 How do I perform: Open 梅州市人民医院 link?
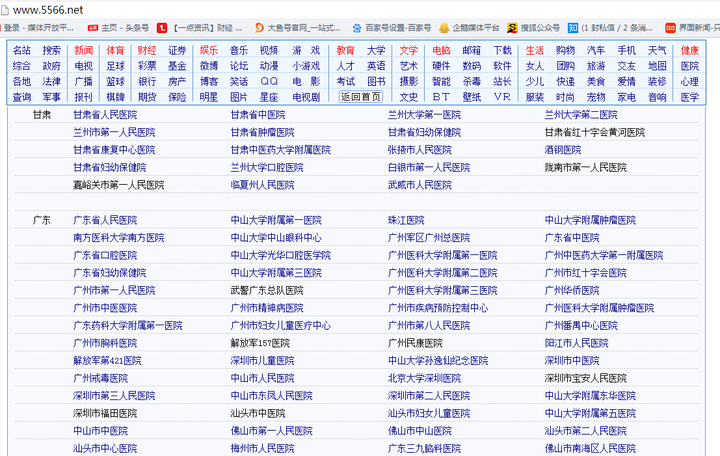pyautogui.click(x=262, y=448)
